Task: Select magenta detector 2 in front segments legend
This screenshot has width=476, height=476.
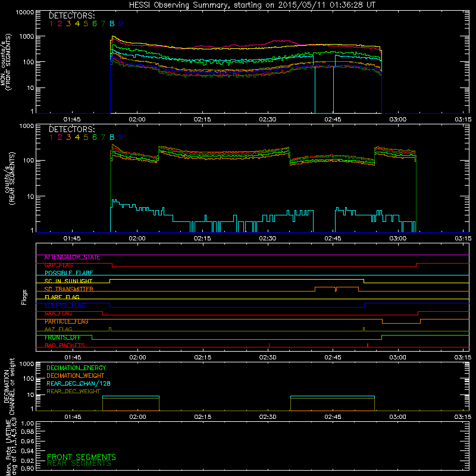Action: [60, 24]
